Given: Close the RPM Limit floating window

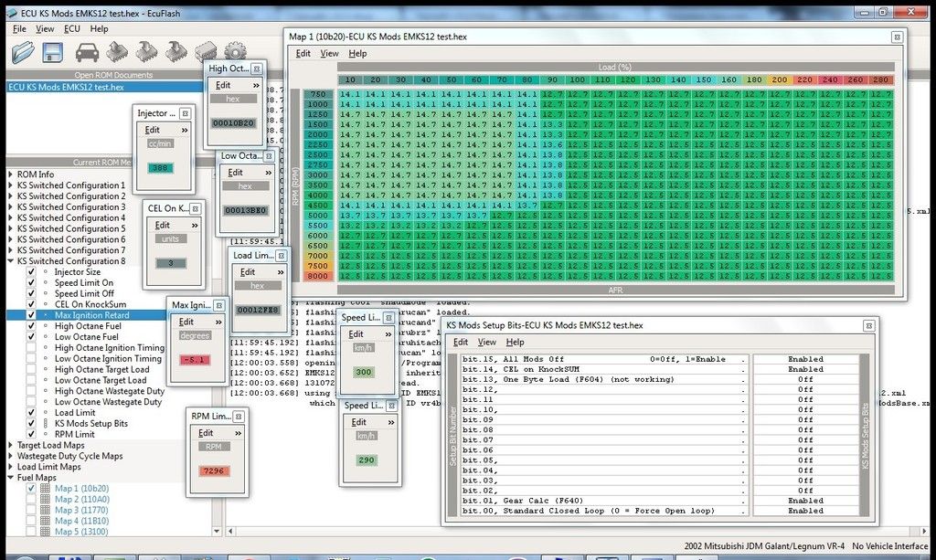Looking at the screenshot, I should (238, 416).
